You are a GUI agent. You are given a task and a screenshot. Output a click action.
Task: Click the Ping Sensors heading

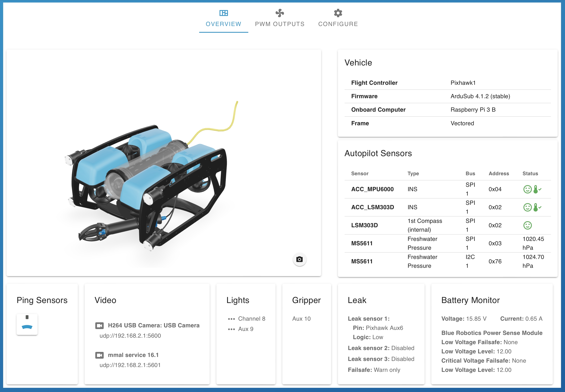coord(42,300)
